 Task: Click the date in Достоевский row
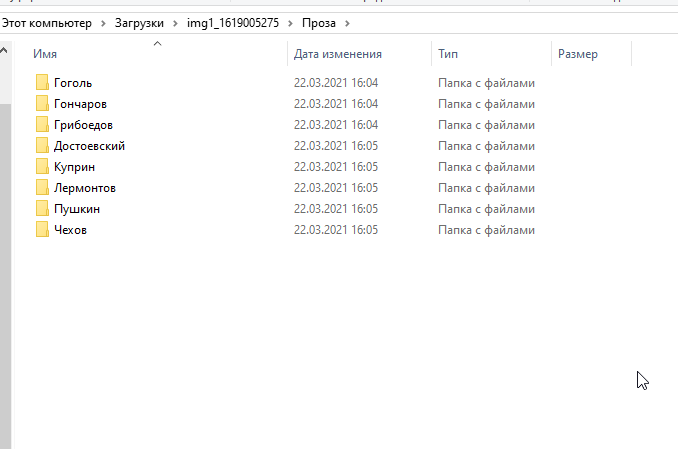point(336,146)
